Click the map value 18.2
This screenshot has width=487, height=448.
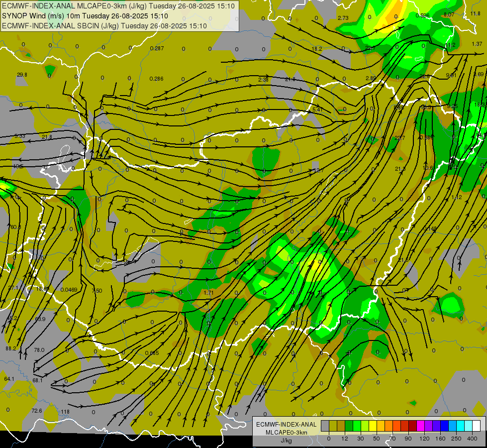(x=317, y=49)
